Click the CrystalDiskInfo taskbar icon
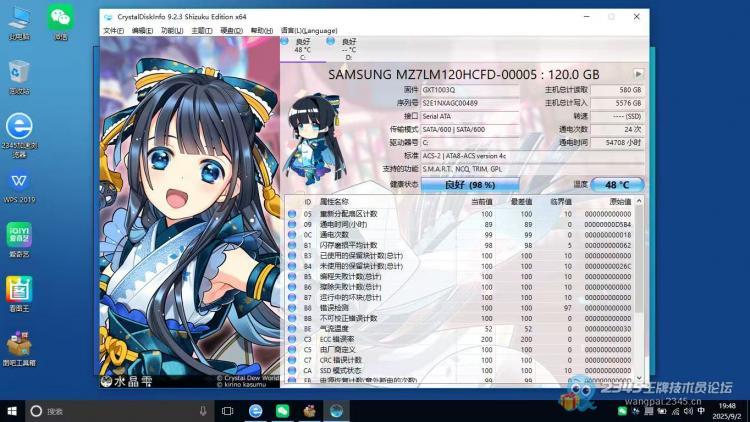The height and width of the screenshot is (422, 750). [336, 411]
